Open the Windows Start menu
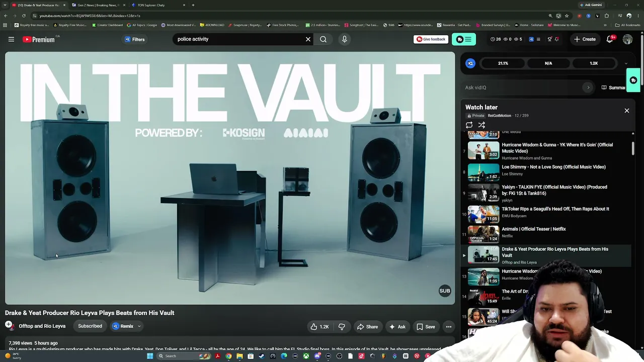 click(150, 356)
